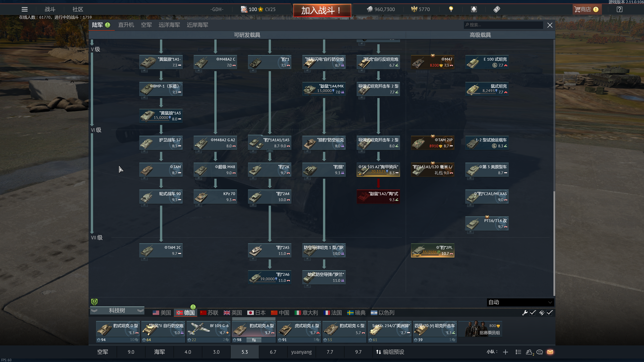Screen dimensions: 644x362
Task: Switch to the 远洋海军 tab
Action: point(169,25)
